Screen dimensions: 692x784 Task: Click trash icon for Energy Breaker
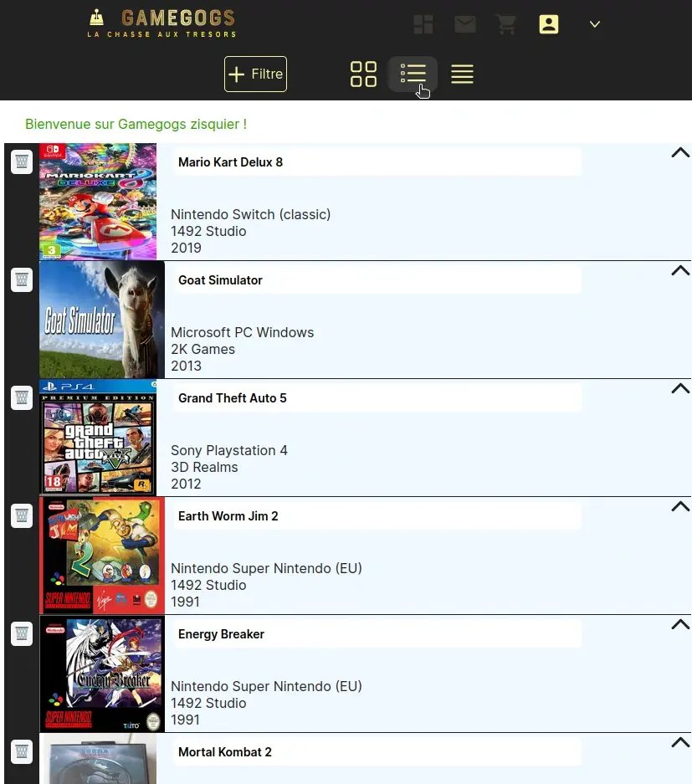tap(22, 634)
